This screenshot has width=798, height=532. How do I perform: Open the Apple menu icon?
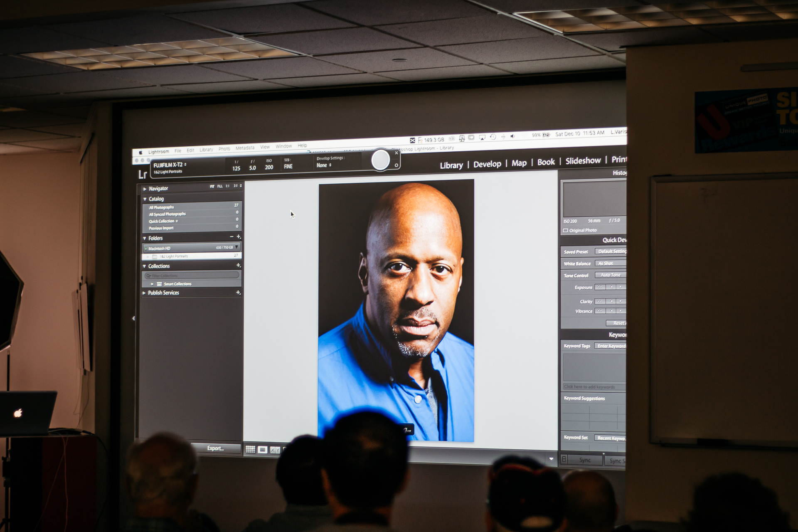pos(140,152)
